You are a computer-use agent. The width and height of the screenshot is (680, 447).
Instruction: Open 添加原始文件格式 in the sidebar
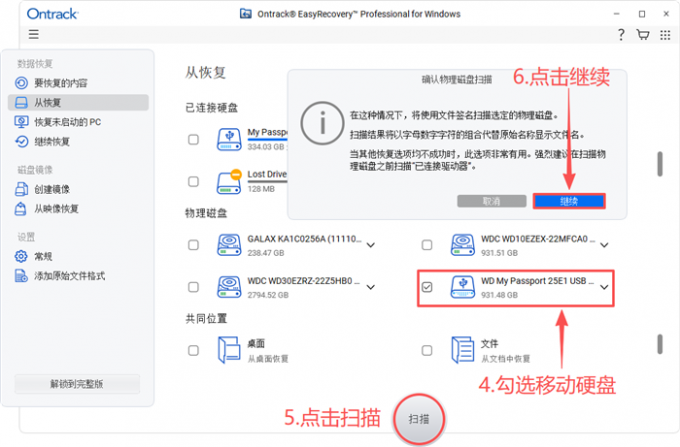click(x=78, y=276)
